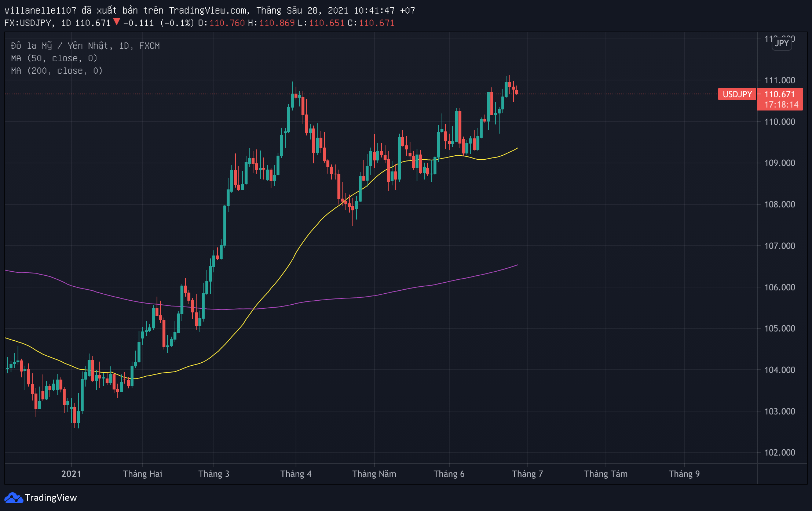Viewport: 812px width, 511px height.
Task: Click the last red candlestick near 110.671
Action: coord(517,92)
